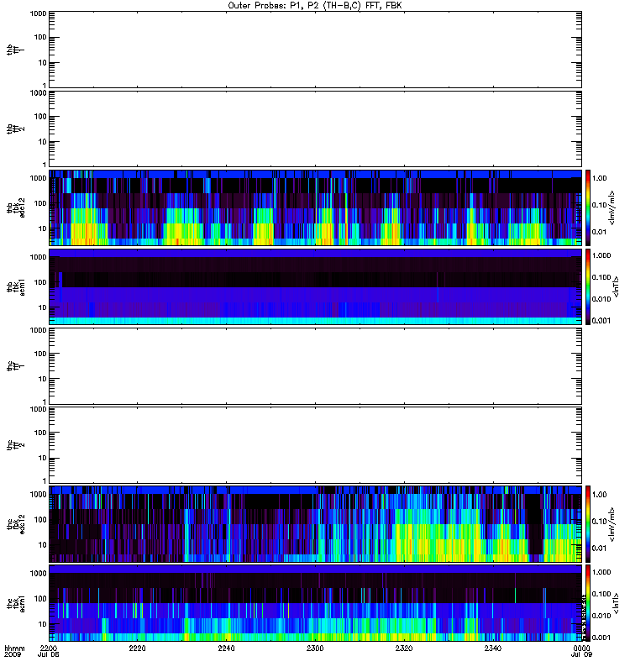Click the "10" y-tick of the thc fbk scm1 panel

pos(43,624)
